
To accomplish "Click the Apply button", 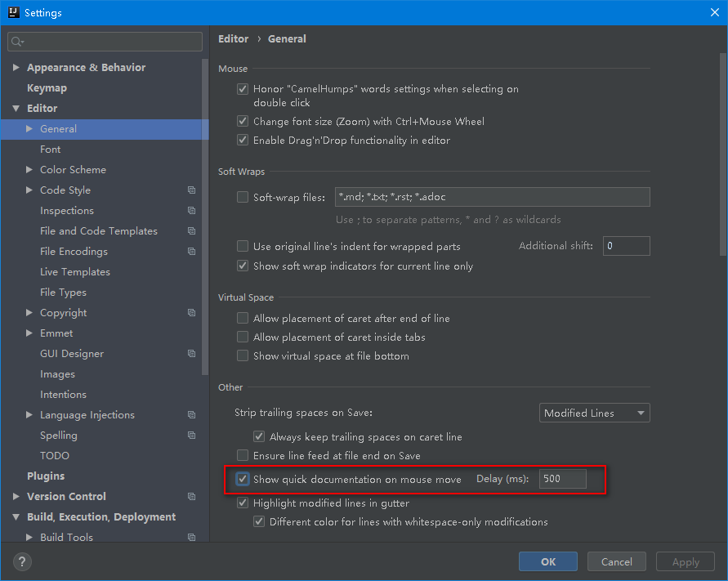I will (686, 561).
